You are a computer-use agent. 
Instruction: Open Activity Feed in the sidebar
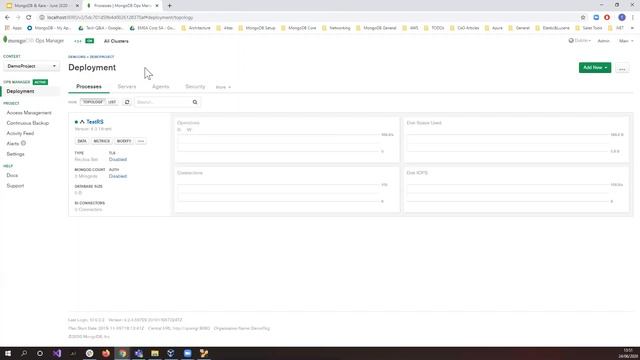[x=20, y=133]
